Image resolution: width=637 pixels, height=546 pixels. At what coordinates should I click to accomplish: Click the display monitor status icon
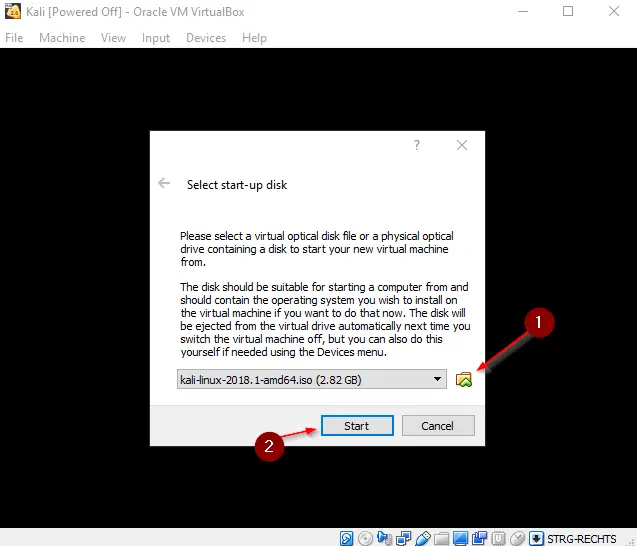point(460,538)
